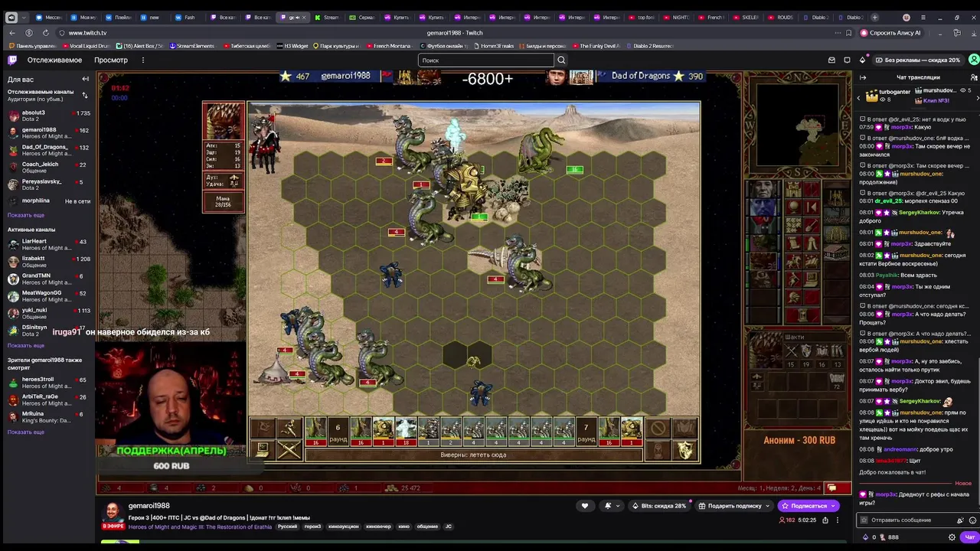Bookmark this page icon in address bar
980x551 pixels.
point(848,33)
